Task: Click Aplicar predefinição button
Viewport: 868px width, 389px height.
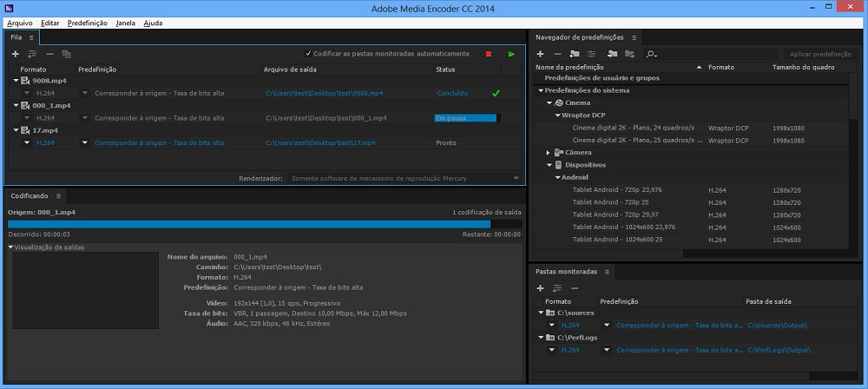Action: tap(820, 54)
